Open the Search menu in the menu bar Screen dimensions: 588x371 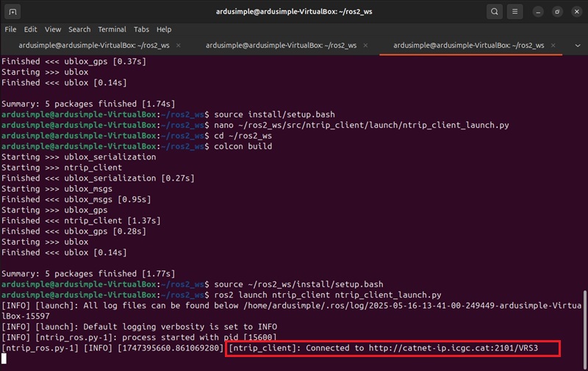79,29
